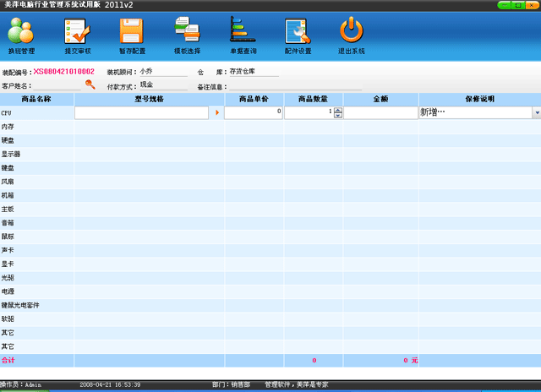Click 退出系统 exit system icon
Image resolution: width=541 pixels, height=392 pixels.
tap(352, 34)
